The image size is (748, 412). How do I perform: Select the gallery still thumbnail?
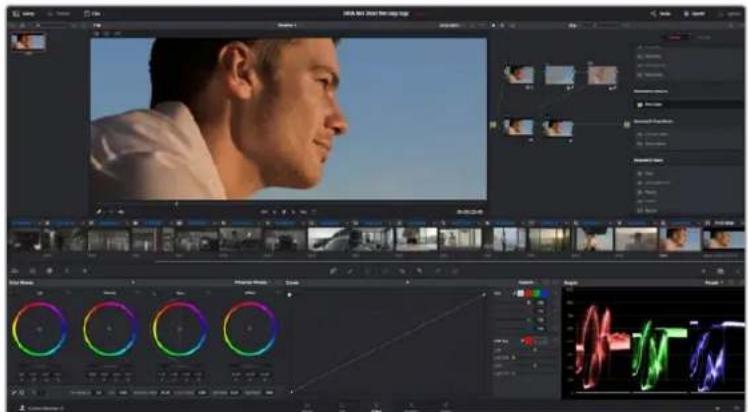tap(29, 42)
